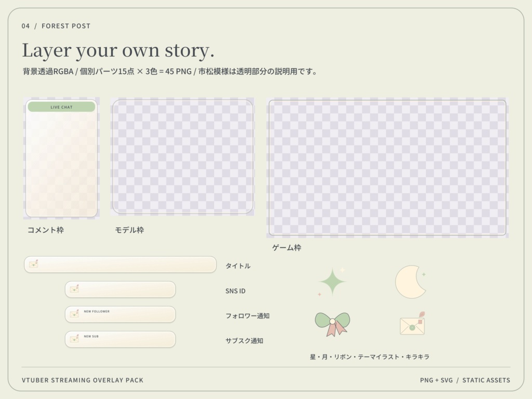The image size is (532, 399).
Task: Click the green LIVE CHAT header
Action: [61, 107]
